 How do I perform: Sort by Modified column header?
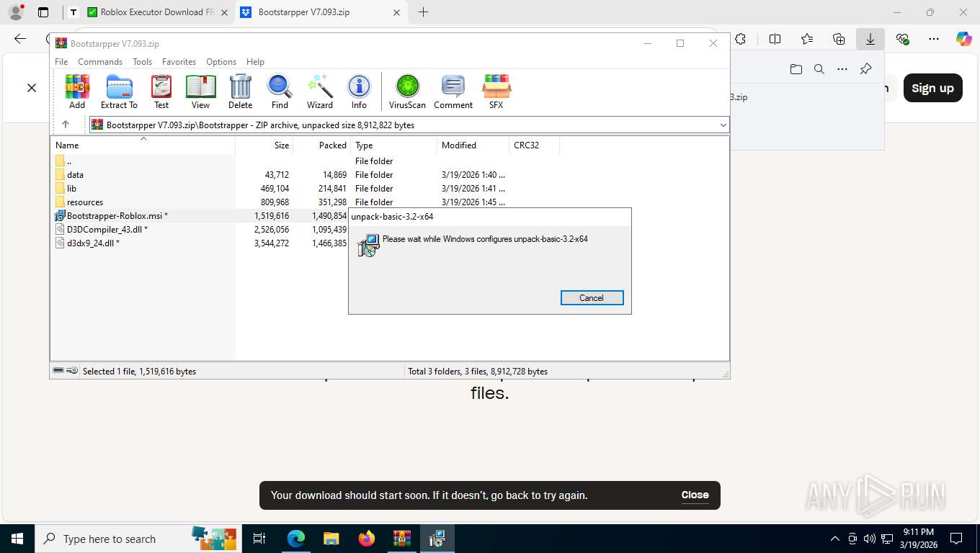tap(473, 145)
